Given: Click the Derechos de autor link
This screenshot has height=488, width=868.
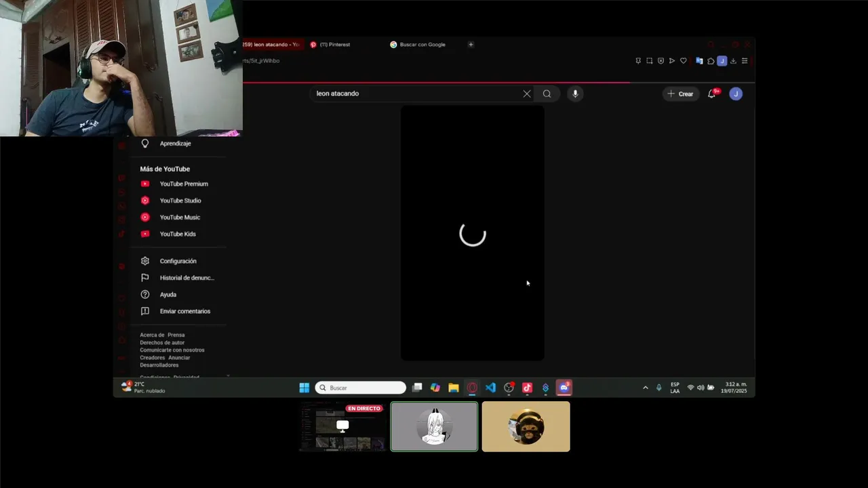Looking at the screenshot, I should 162,342.
